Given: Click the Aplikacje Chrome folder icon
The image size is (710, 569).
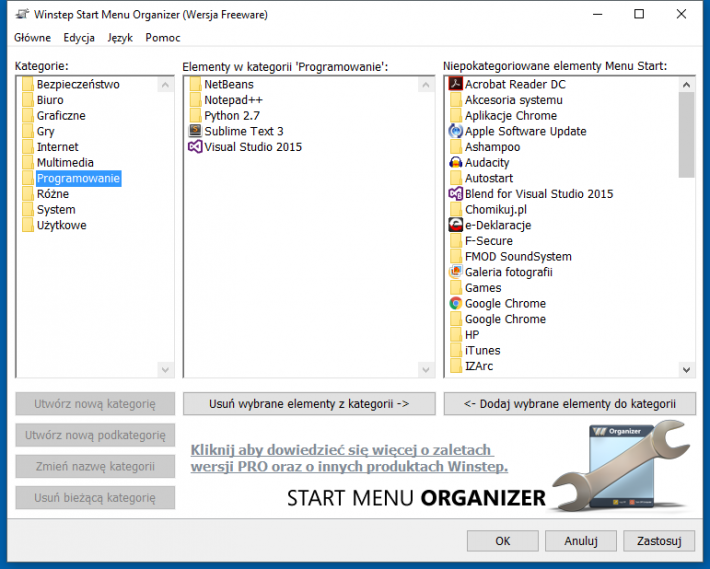Looking at the screenshot, I should (x=456, y=115).
